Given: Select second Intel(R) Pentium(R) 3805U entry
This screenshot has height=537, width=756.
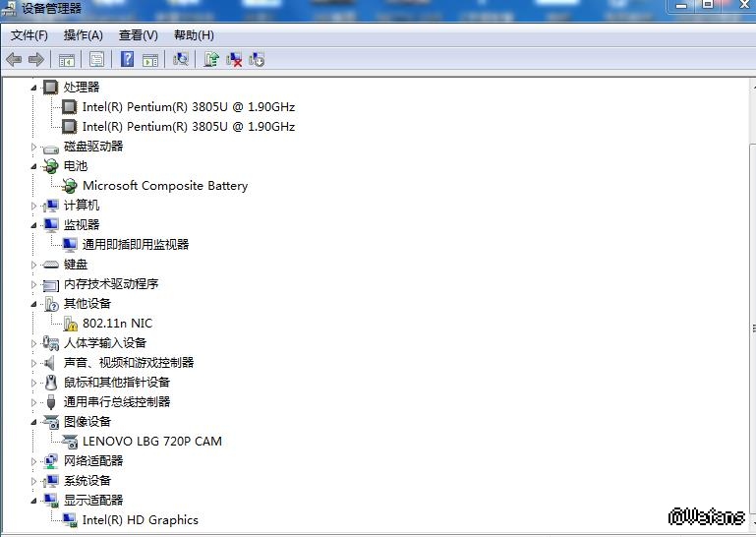Looking at the screenshot, I should [x=189, y=127].
